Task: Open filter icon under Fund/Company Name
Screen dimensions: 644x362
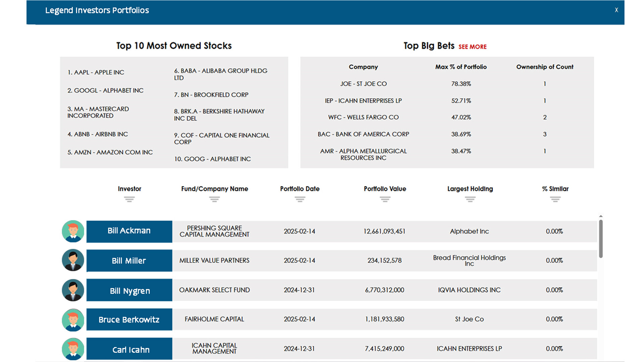Action: (x=214, y=199)
